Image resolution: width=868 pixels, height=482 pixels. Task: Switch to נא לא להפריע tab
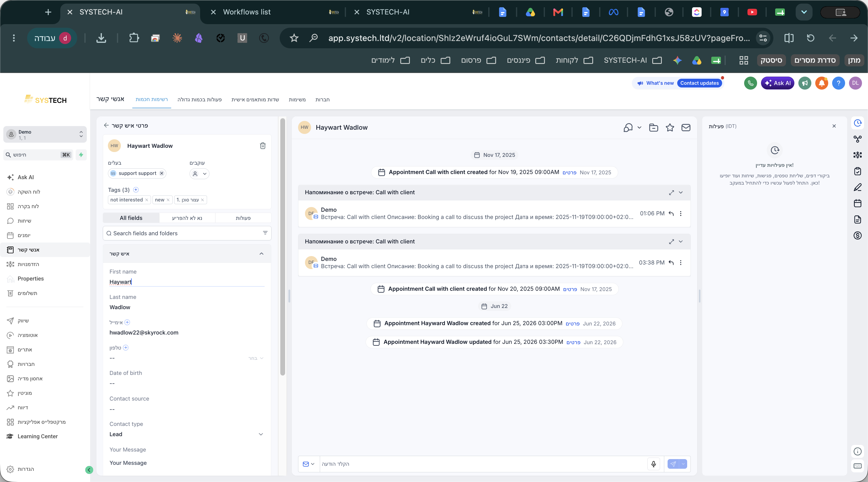point(187,217)
